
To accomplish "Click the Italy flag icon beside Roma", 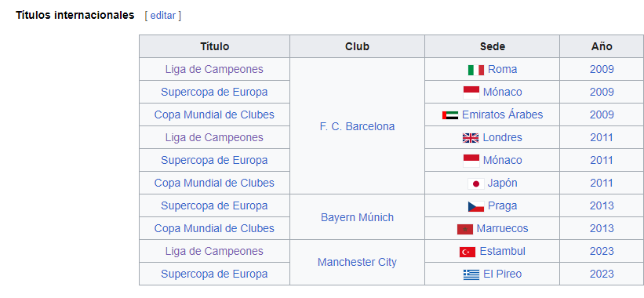I will (475, 71).
